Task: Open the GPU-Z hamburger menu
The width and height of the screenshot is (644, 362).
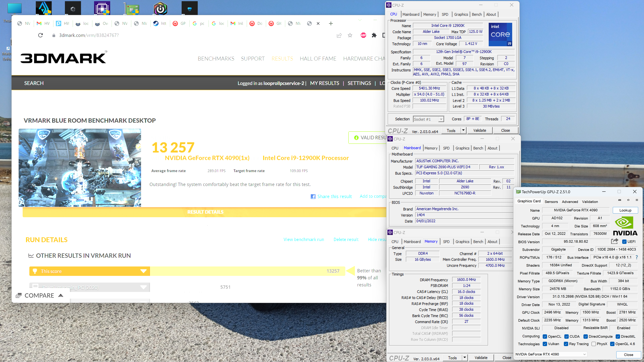Action: point(637,200)
